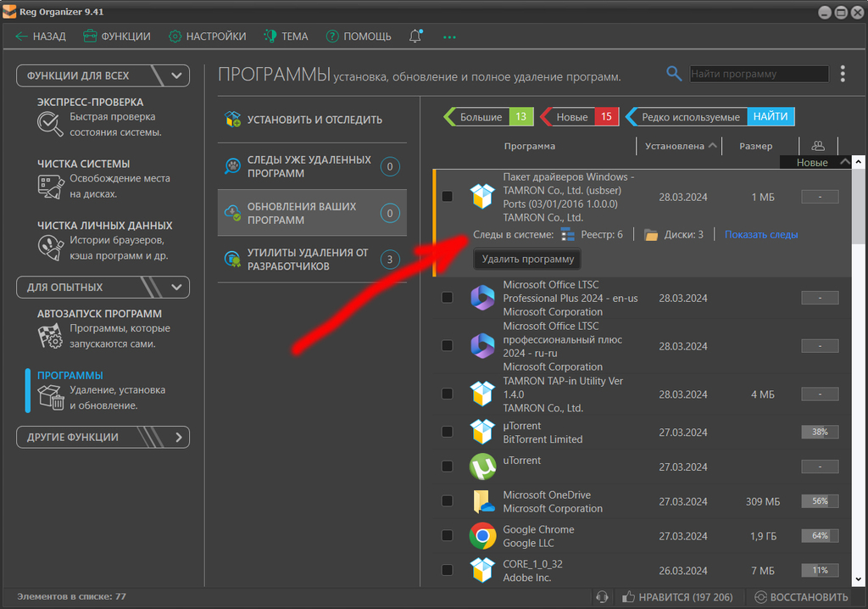
Task: Open vertical dots options next to search
Action: pos(843,74)
